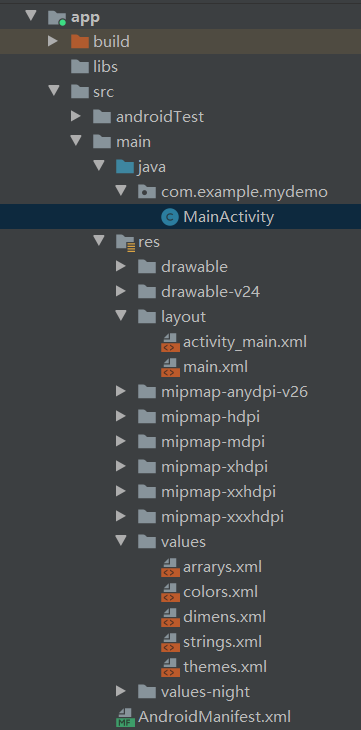
Task: Expand the mipmap-xhdpi folder arrow
Action: tap(121, 466)
